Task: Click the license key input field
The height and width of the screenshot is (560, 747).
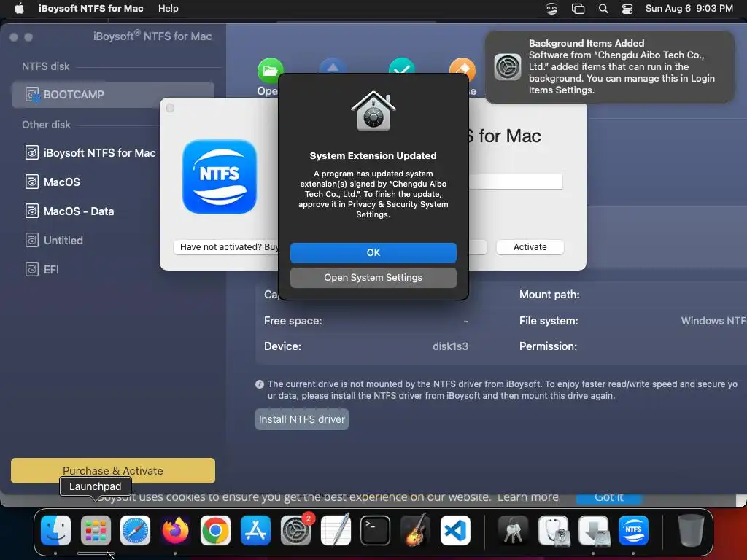Action: [x=516, y=182]
